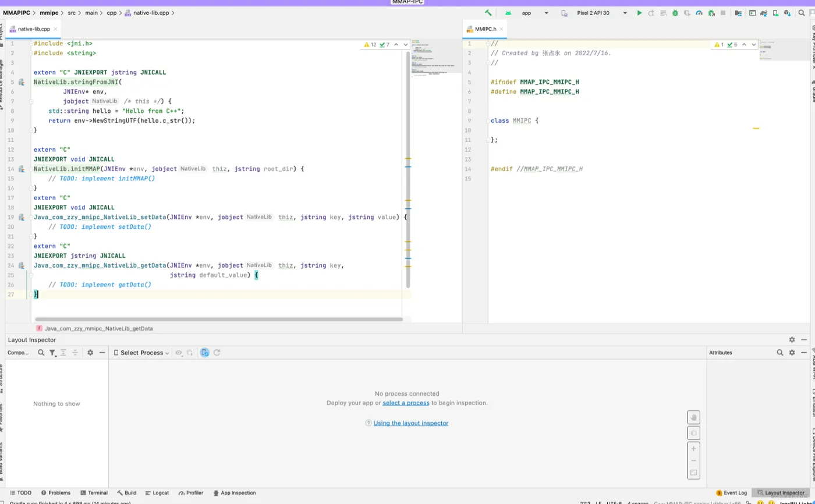815x504 pixels.
Task: Open Layout Inspector panel gear options
Action: click(x=792, y=340)
